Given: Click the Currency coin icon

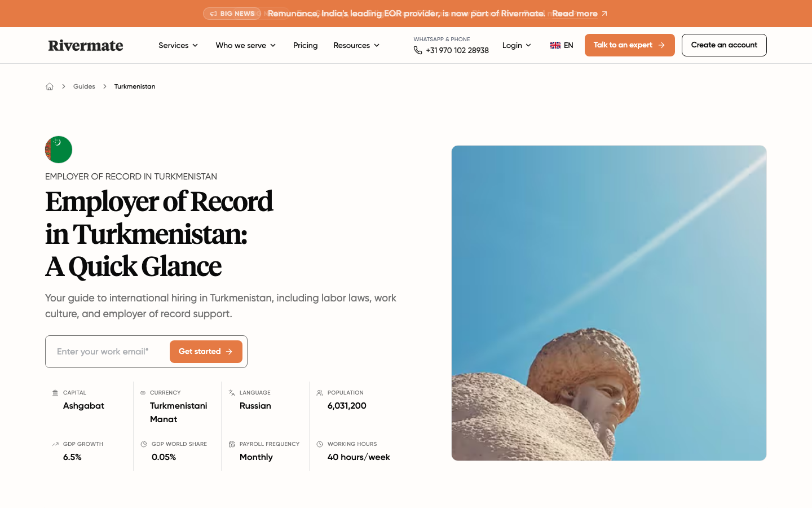Looking at the screenshot, I should pyautogui.click(x=143, y=393).
